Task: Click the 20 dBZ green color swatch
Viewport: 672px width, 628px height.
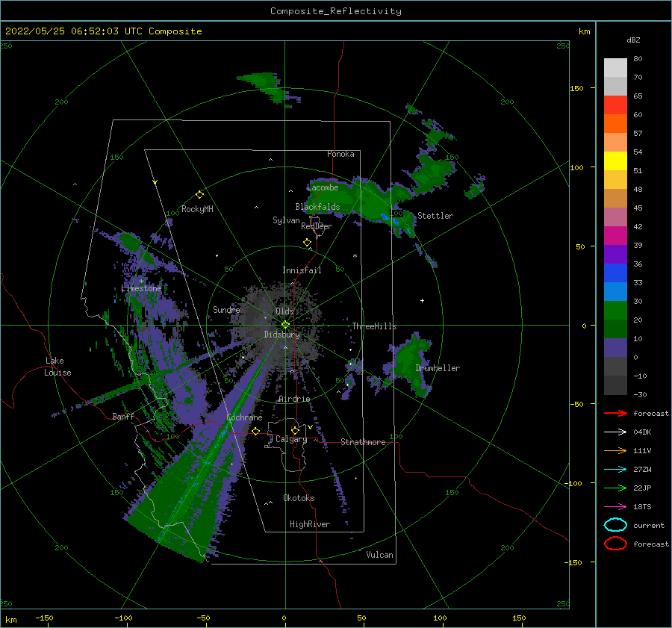Action: click(x=615, y=329)
